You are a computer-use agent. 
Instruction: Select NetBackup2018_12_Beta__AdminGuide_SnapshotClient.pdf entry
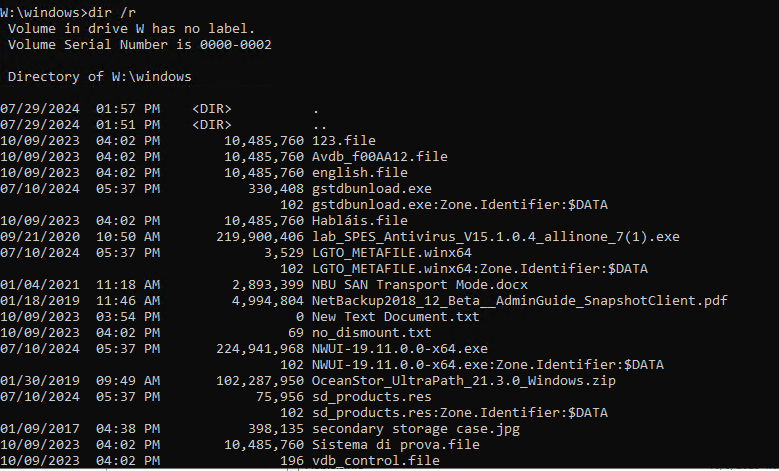(x=520, y=301)
